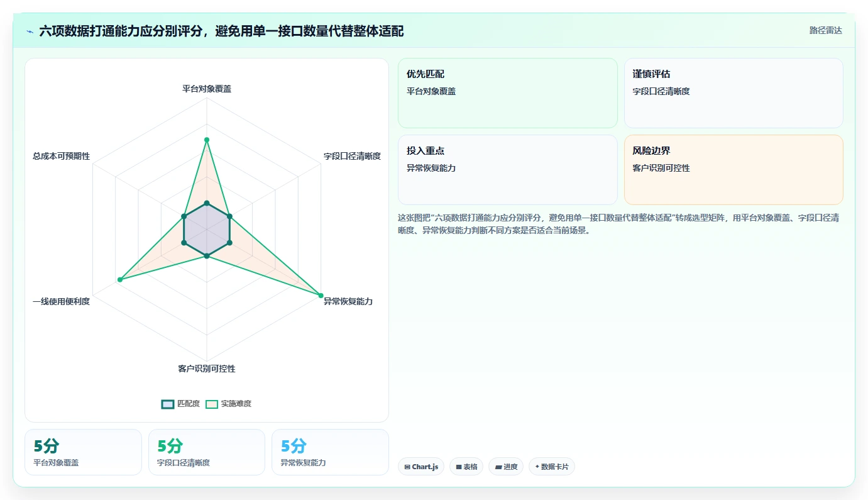868x500 pixels.
Task: Click the 实施难度 data point at 一线使用便利度
Action: tap(119, 279)
